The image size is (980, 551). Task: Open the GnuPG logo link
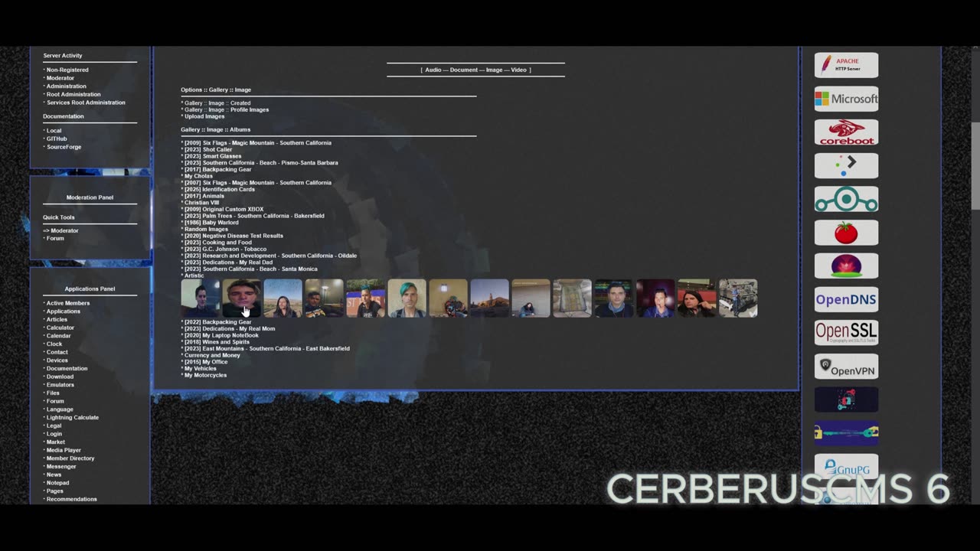(846, 467)
